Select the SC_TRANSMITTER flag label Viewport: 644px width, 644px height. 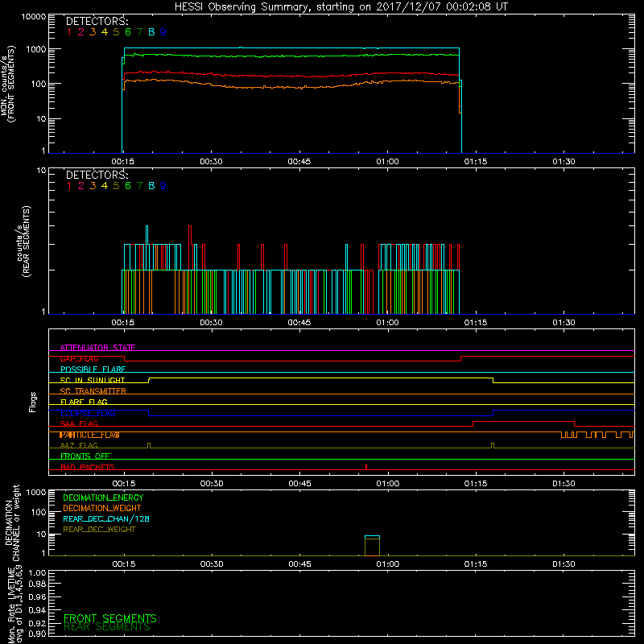93,391
